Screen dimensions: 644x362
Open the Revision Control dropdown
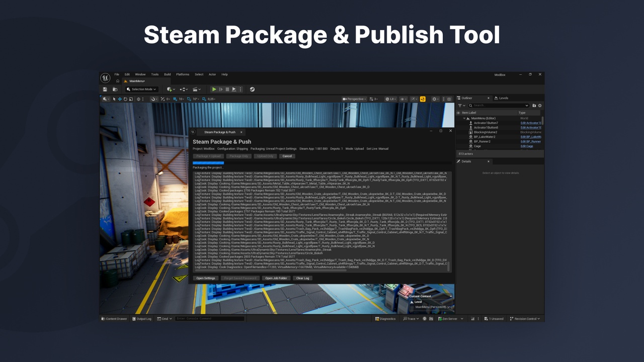tap(525, 319)
